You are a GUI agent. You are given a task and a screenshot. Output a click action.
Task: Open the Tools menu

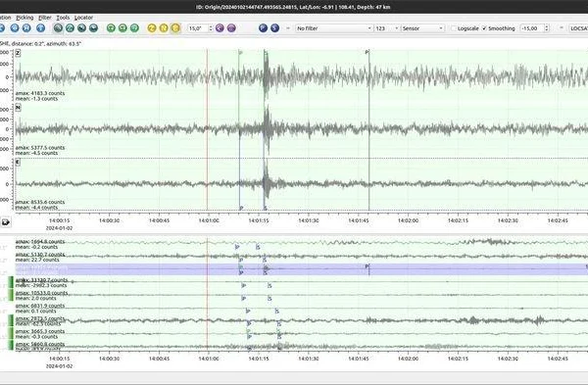(x=63, y=18)
